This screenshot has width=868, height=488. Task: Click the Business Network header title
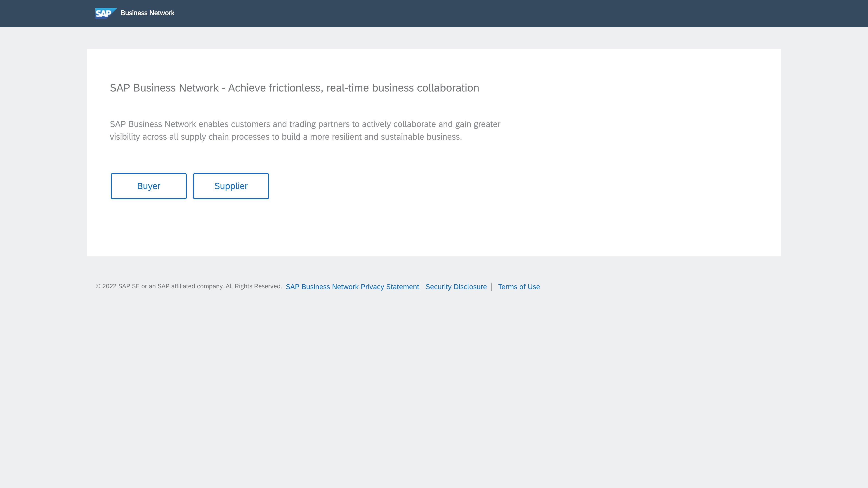(147, 13)
